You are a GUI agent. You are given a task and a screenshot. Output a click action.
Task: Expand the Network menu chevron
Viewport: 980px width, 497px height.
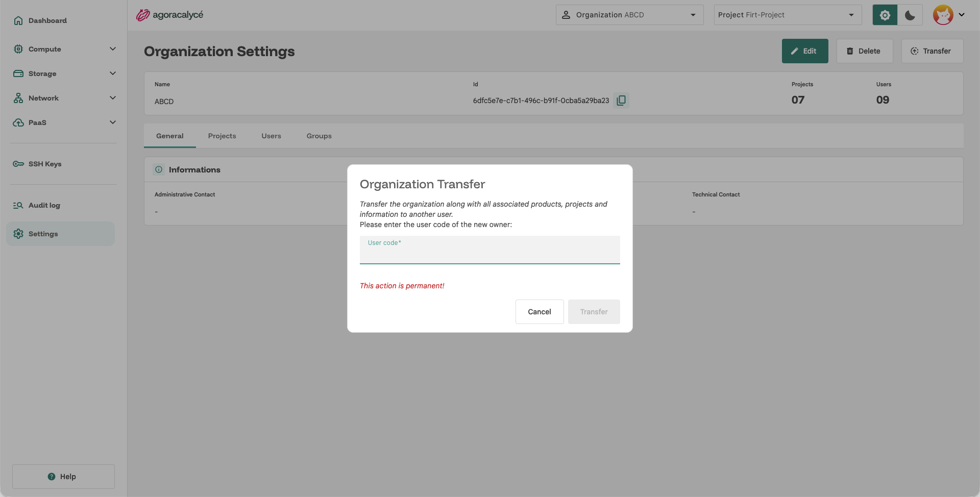(x=113, y=98)
